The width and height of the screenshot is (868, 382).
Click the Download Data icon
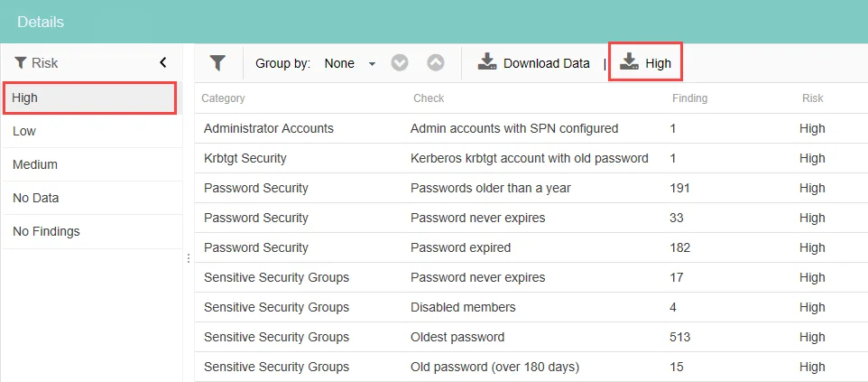pyautogui.click(x=487, y=62)
